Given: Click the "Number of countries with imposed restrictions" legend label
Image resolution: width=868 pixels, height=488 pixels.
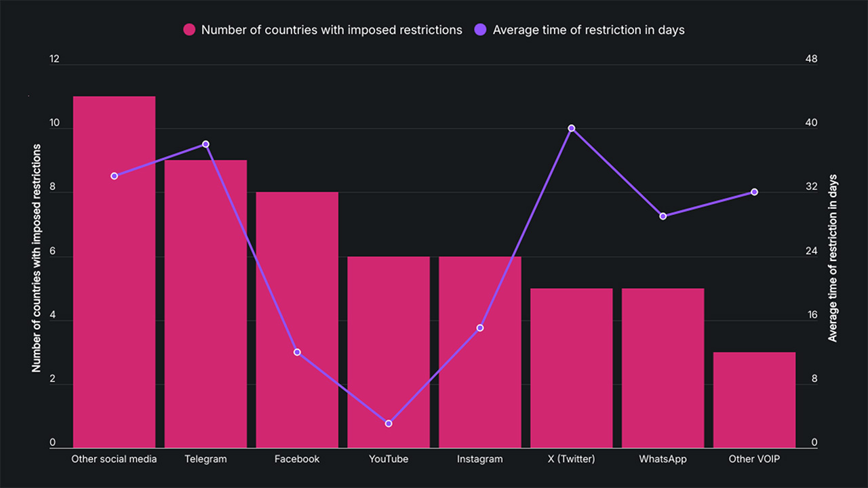Looking at the screenshot, I should click(x=332, y=30).
